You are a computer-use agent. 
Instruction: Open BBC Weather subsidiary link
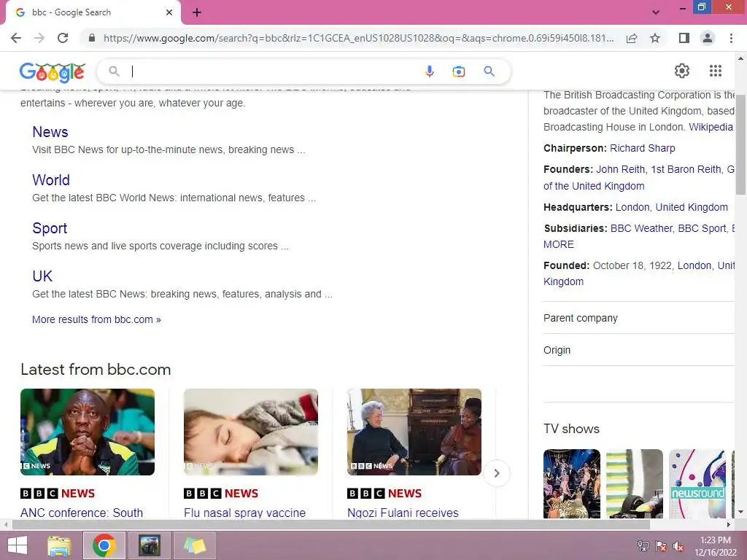coord(641,228)
